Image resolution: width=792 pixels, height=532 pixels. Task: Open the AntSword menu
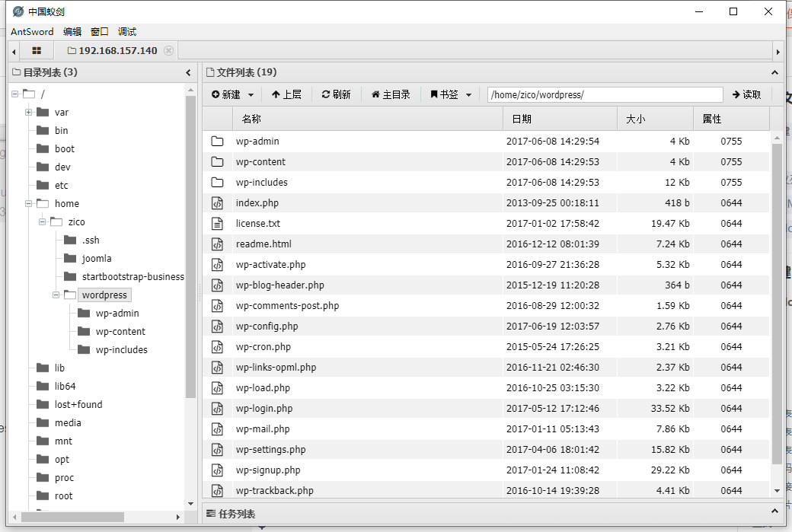coord(32,31)
